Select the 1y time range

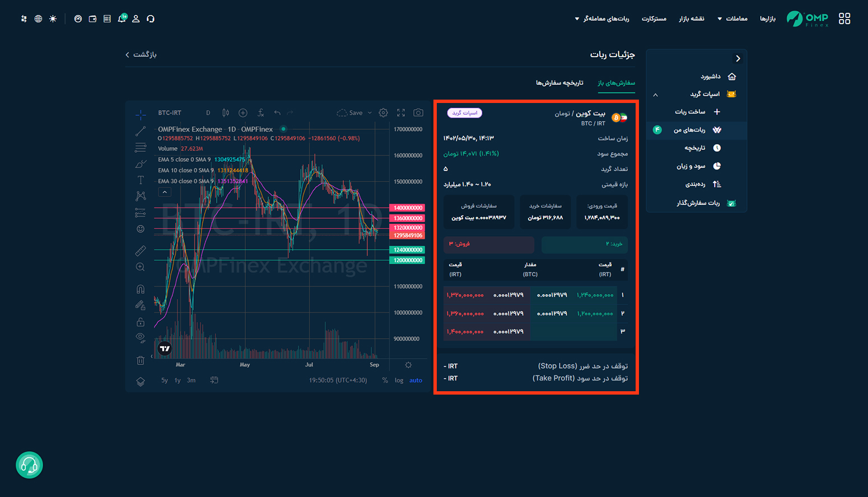click(x=178, y=380)
